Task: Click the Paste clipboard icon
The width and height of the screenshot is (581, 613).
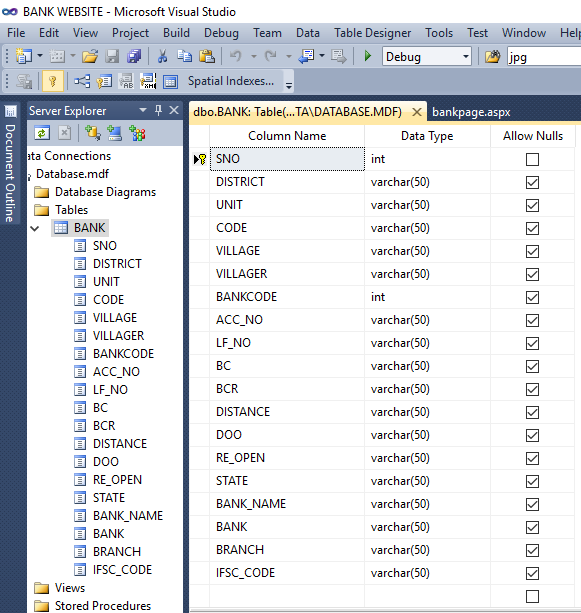Action: pyautogui.click(x=207, y=57)
